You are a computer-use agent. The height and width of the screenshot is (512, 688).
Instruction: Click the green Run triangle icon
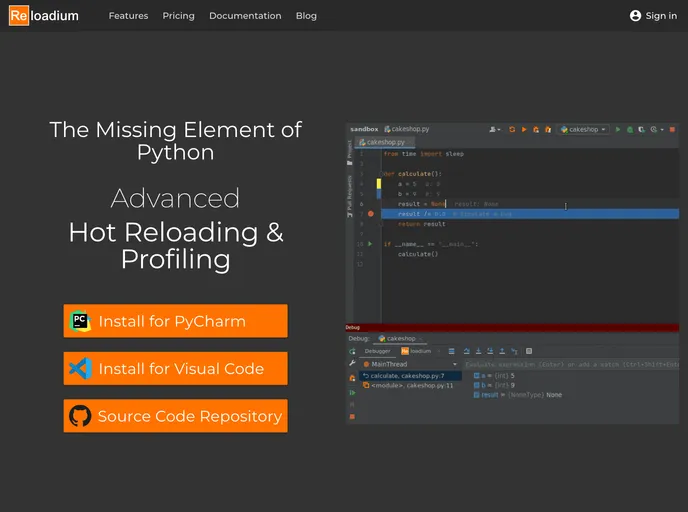618,129
